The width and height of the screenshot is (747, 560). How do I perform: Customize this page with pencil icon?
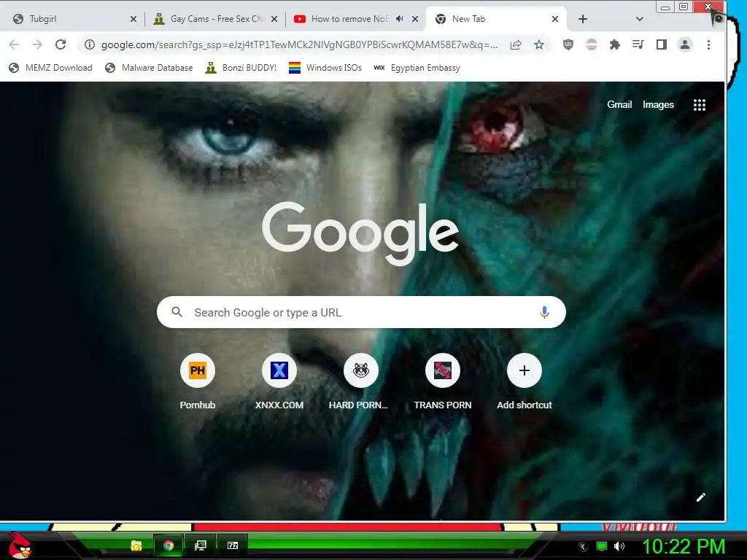coord(700,497)
